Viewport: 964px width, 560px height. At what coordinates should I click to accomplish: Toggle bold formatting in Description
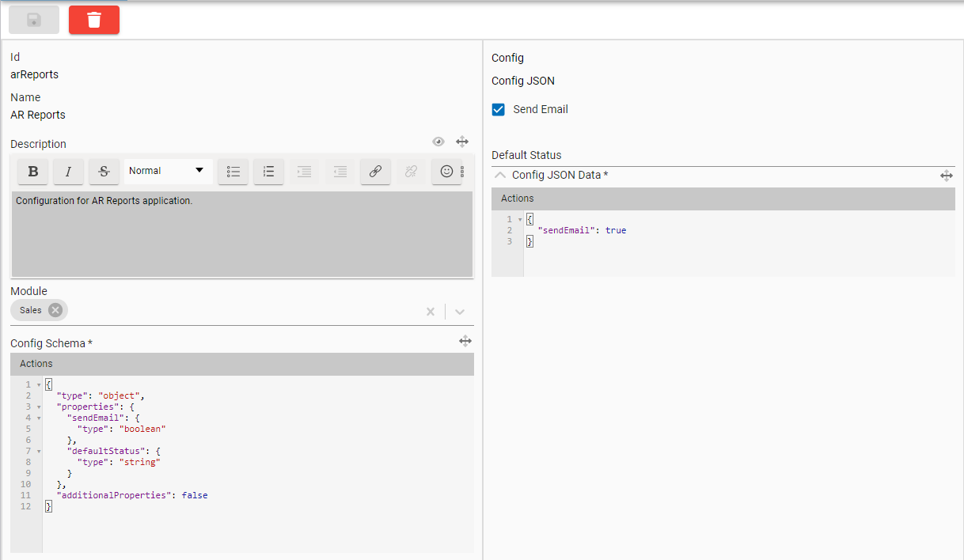[33, 171]
